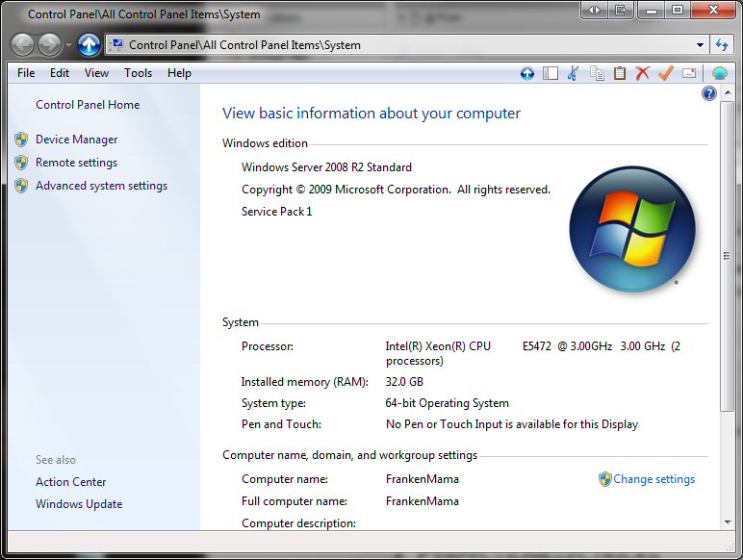
Task: Click the red X Delete toolbar icon
Action: click(x=643, y=73)
